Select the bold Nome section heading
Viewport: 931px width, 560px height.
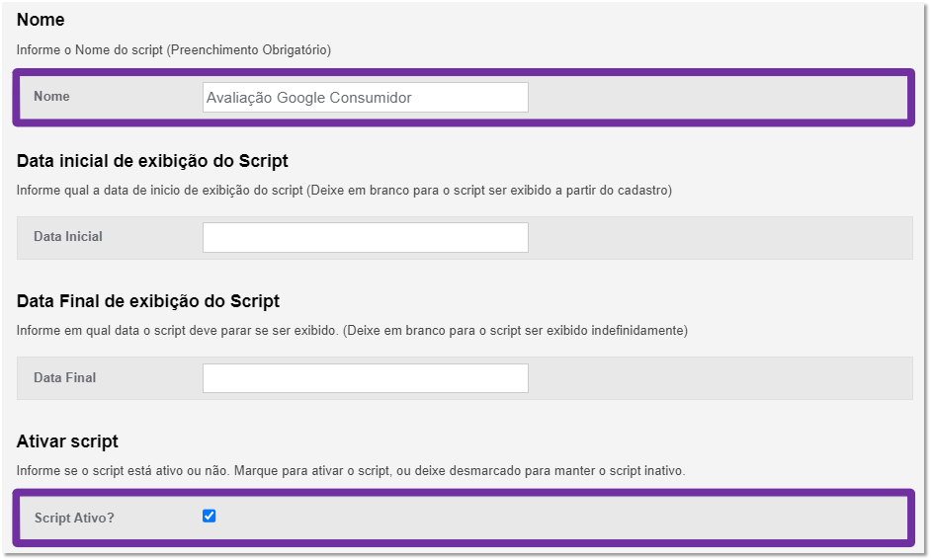[41, 20]
